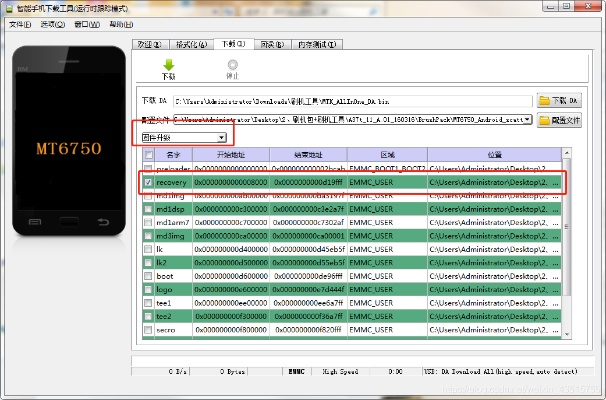Toggle the select-all checkbox in table header
The height and width of the screenshot is (400, 606).
point(149,155)
